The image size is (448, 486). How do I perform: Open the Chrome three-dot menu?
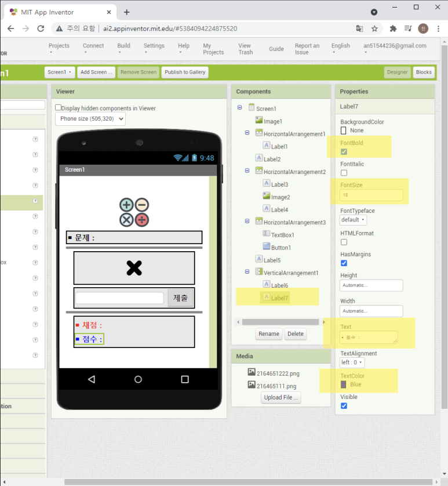click(x=438, y=28)
